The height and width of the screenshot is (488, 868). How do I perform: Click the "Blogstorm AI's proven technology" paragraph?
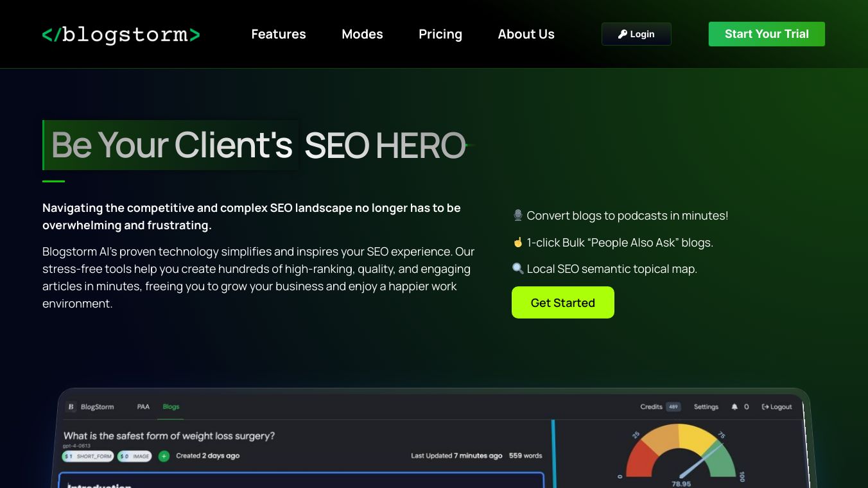258,277
